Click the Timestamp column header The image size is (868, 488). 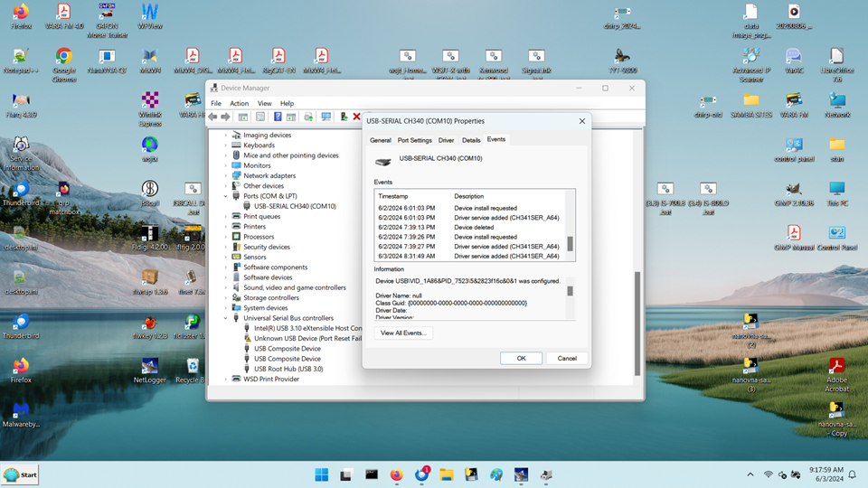393,196
